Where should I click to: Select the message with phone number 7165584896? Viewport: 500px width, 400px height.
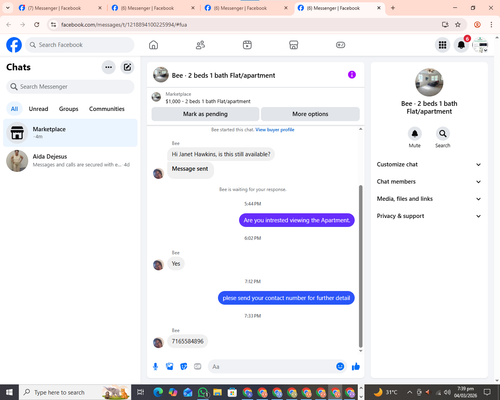pos(188,341)
